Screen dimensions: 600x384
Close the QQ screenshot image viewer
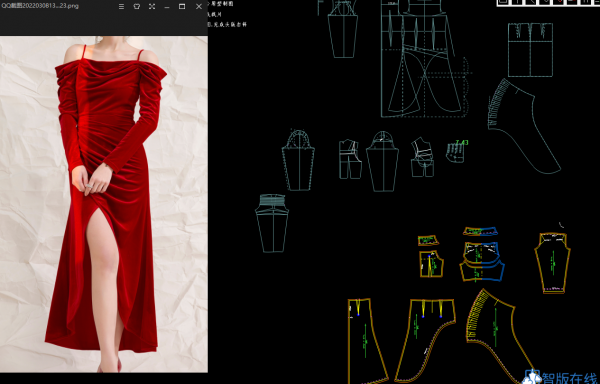point(199,7)
